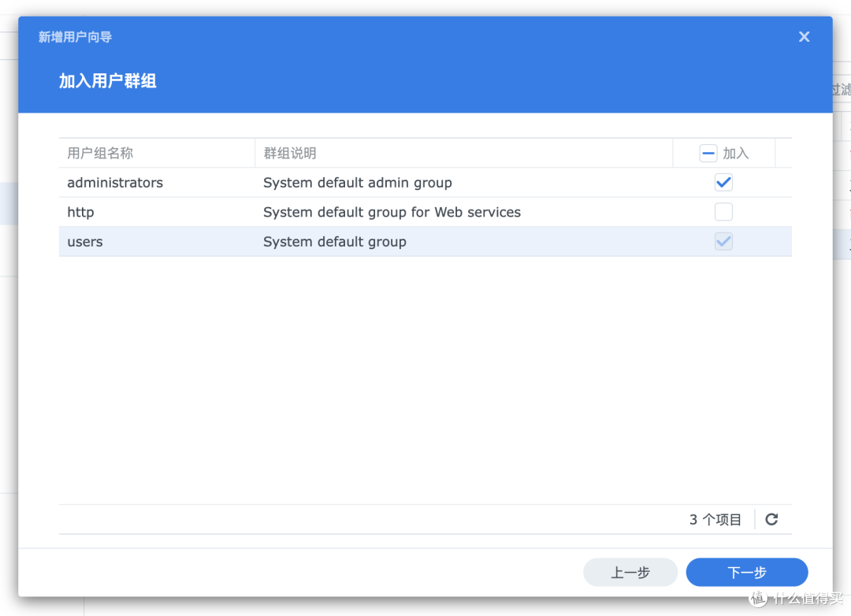Screen dimensions: 851x616
Task: Toggle the users group checkbox
Action: (723, 242)
